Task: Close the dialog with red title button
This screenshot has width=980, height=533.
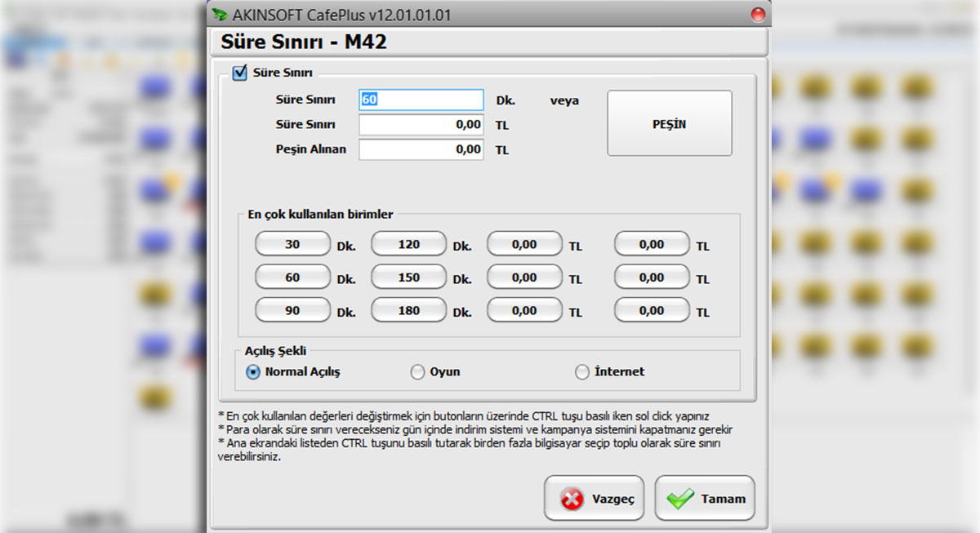Action: point(757,15)
